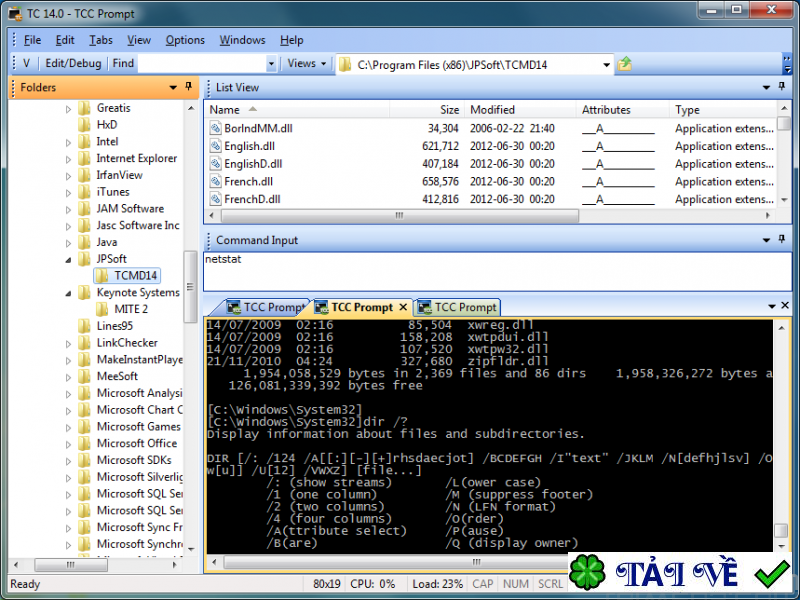Open the Windows menu
Viewport: 800px width, 600px height.
point(242,40)
